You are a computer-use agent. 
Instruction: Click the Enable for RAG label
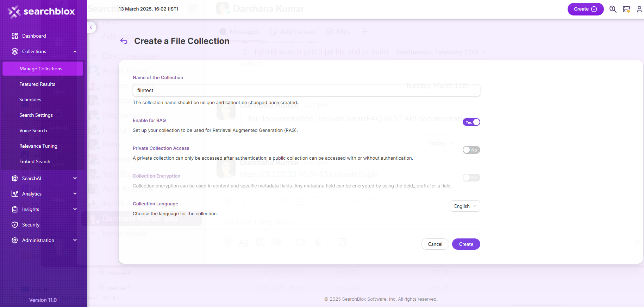[149, 120]
